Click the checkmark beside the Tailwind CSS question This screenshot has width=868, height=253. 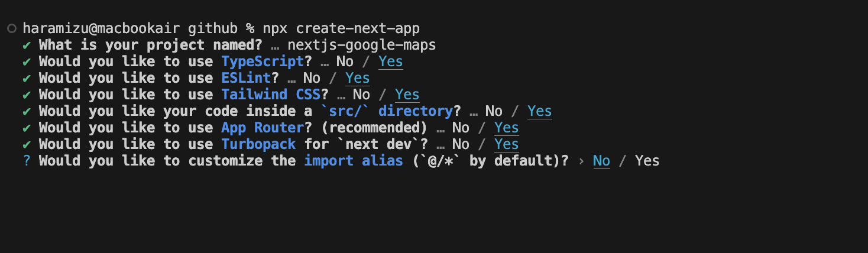tap(27, 95)
